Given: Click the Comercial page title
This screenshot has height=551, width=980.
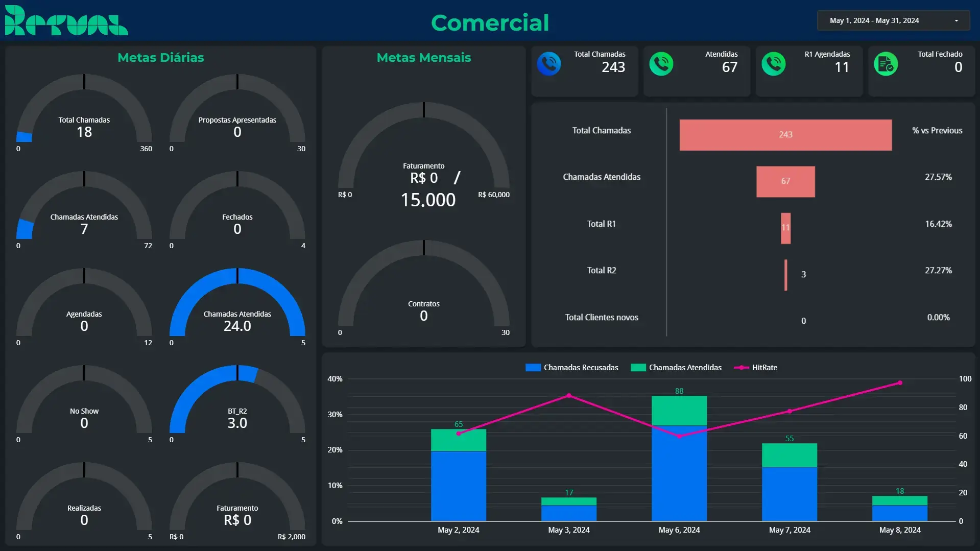Looking at the screenshot, I should [490, 22].
